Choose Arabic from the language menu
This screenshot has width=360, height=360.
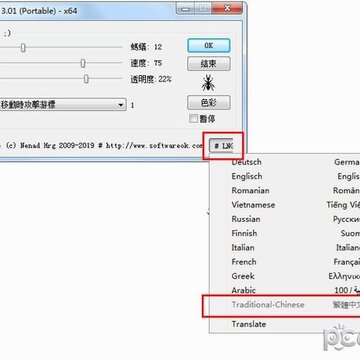click(285, 290)
